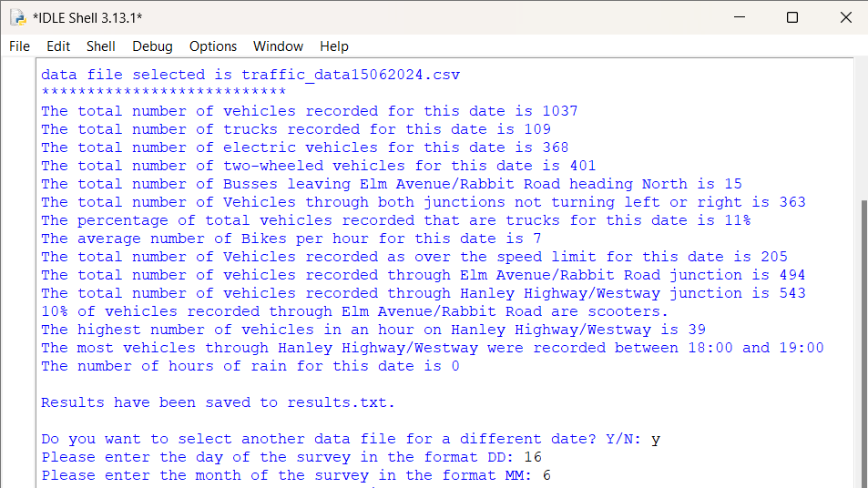
Task: Click line 'Results have been saved to results.txt.'
Action: [x=218, y=402]
